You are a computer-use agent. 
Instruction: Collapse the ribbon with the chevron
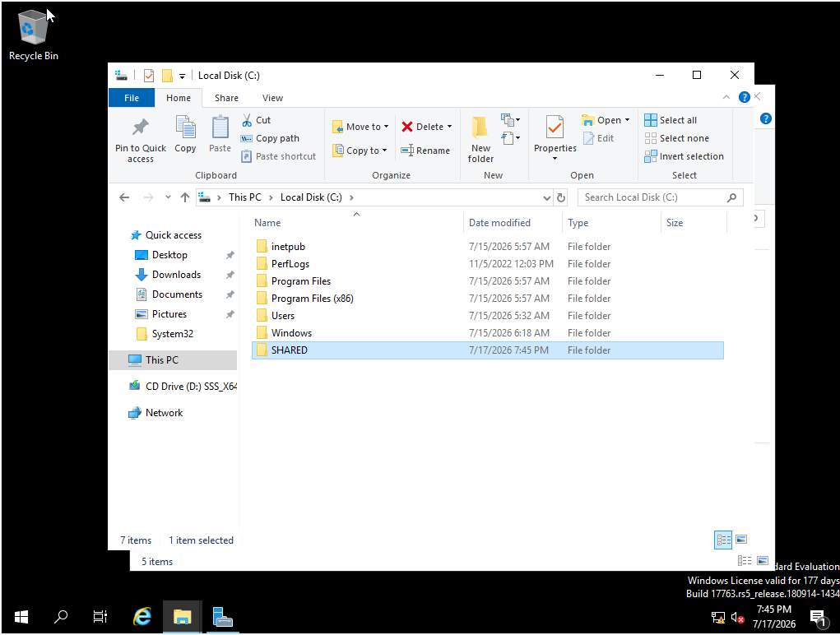(726, 97)
